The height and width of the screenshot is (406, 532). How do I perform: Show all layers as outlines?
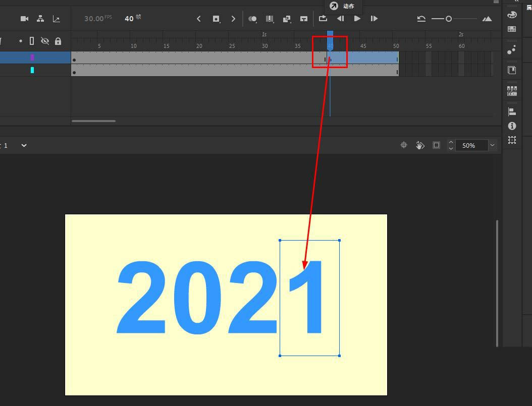[x=31, y=41]
